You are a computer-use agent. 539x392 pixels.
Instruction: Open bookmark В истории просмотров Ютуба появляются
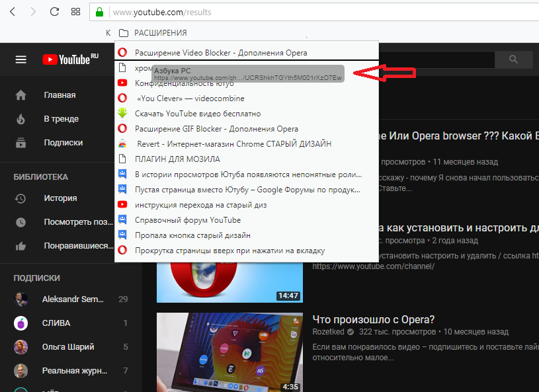coord(247,174)
